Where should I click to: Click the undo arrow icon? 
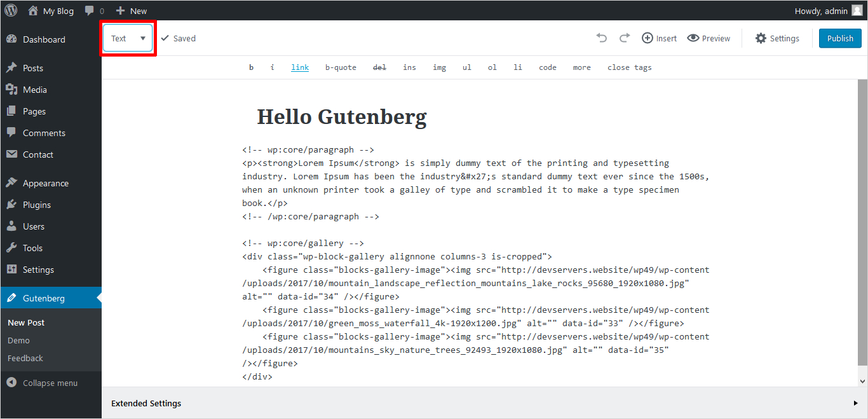click(602, 38)
